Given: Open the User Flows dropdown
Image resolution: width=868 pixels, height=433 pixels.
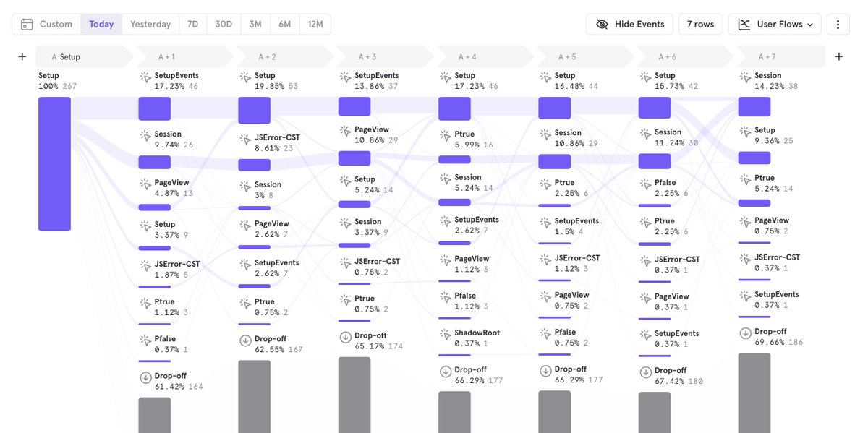Looking at the screenshot, I should pos(775,24).
